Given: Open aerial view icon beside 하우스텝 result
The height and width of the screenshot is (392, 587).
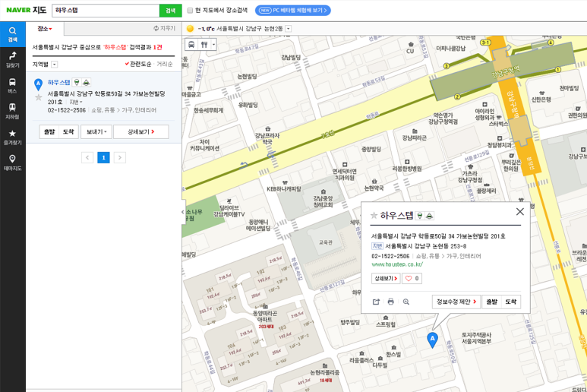Looking at the screenshot, I should pos(86,82).
